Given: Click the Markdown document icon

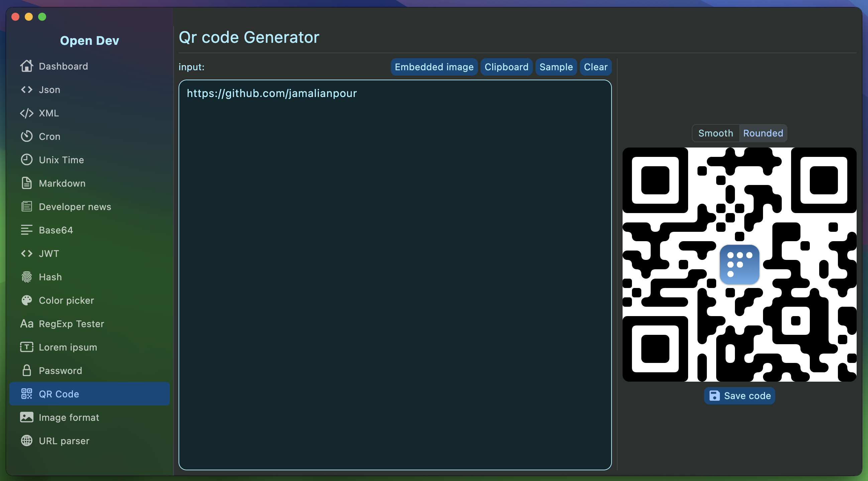Looking at the screenshot, I should [27, 183].
